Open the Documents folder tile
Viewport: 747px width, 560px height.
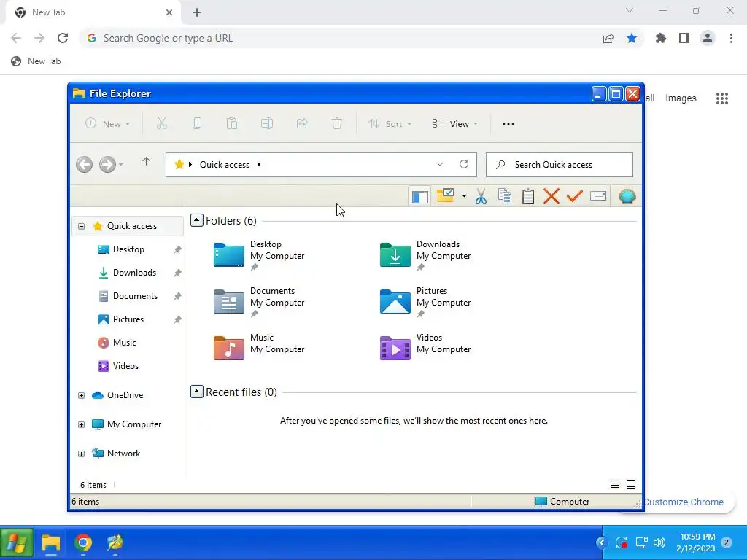click(259, 301)
